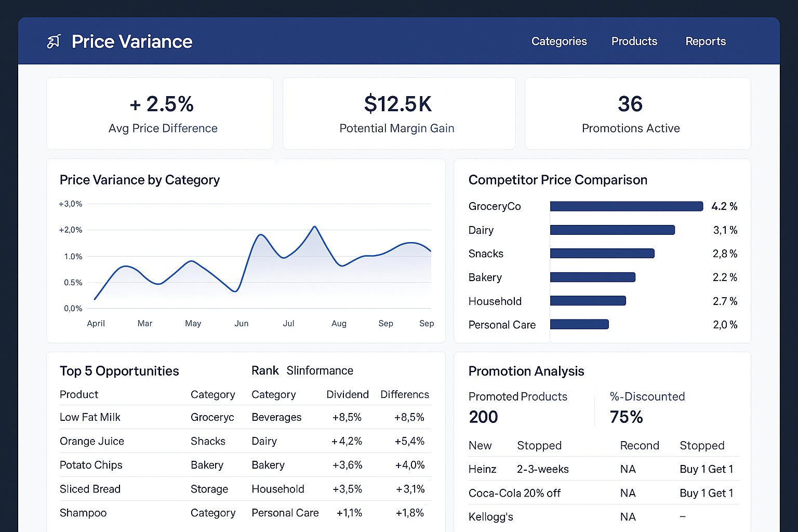Click the Price Variance logo icon
The width and height of the screenshot is (798, 532).
[54, 42]
